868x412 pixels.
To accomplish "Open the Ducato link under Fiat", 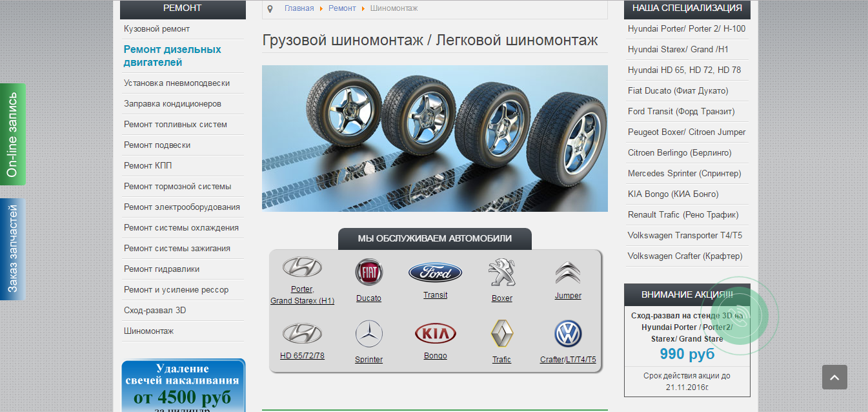I will tap(369, 298).
